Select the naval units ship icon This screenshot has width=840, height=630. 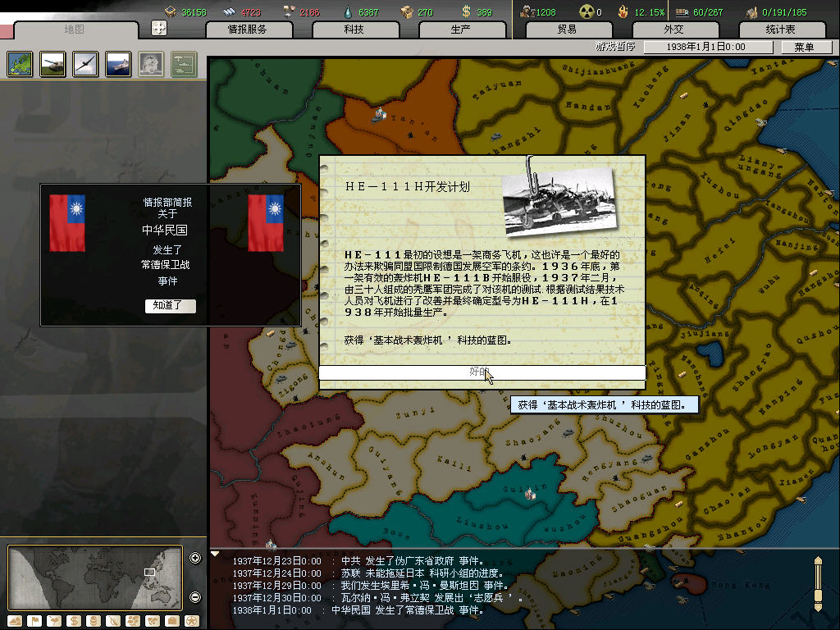[x=118, y=64]
